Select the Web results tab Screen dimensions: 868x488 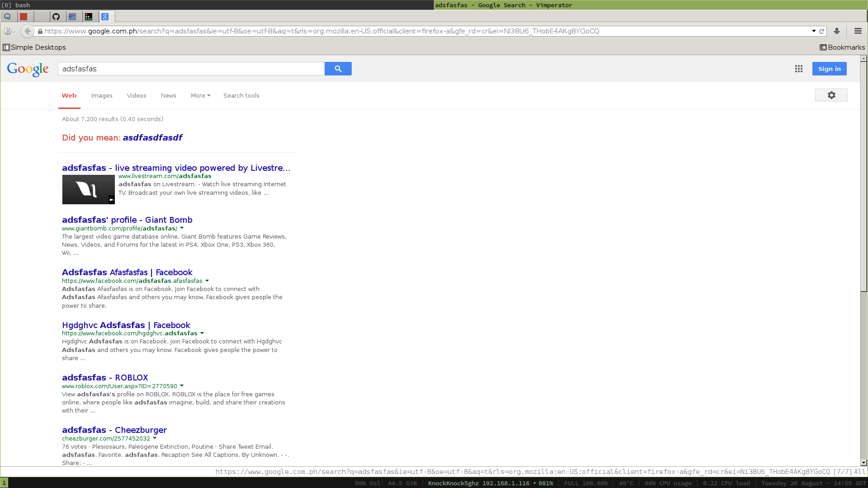pos(69,95)
